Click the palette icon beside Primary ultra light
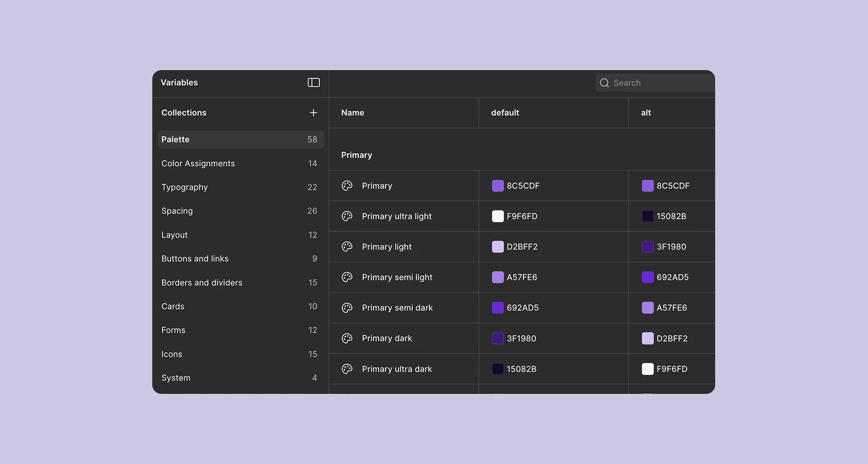 pos(347,216)
